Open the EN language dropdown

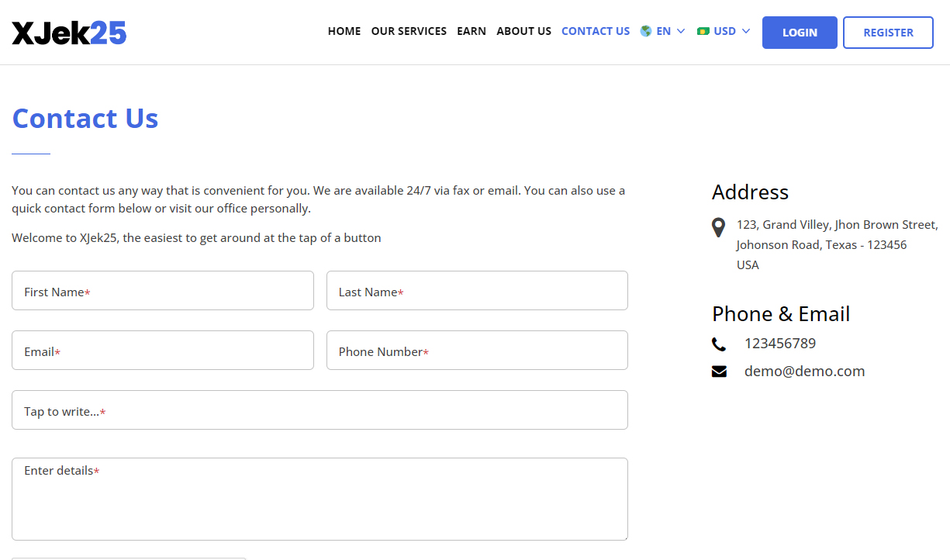(x=662, y=31)
